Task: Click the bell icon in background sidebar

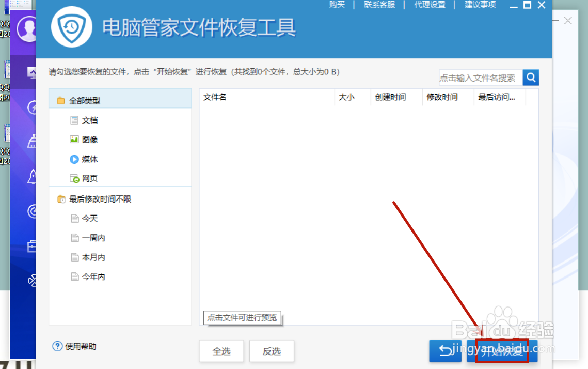Action: (32, 176)
